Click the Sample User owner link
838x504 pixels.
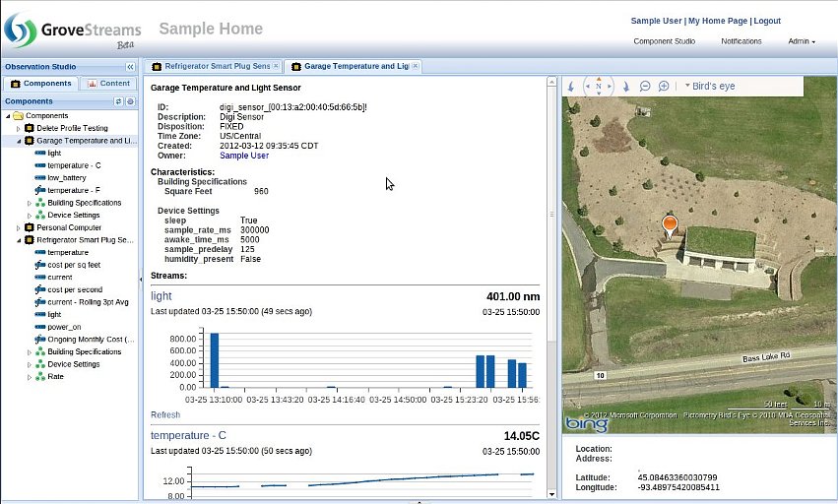click(x=244, y=156)
